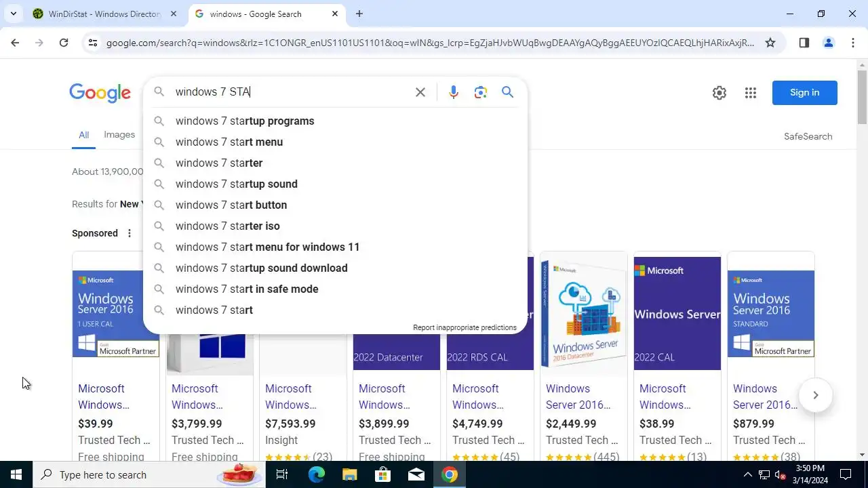Image resolution: width=868 pixels, height=488 pixels.
Task: Choose suggestion windows 7 starter
Action: click(335, 163)
